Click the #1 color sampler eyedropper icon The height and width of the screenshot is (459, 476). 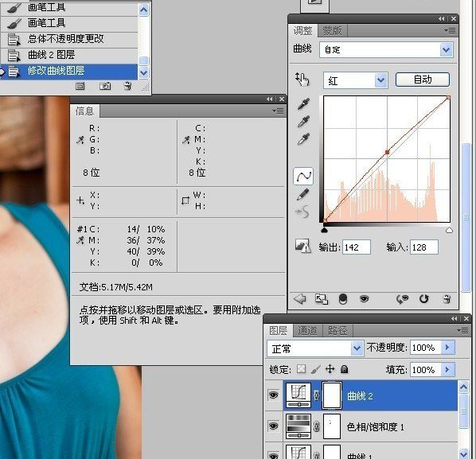click(80, 240)
